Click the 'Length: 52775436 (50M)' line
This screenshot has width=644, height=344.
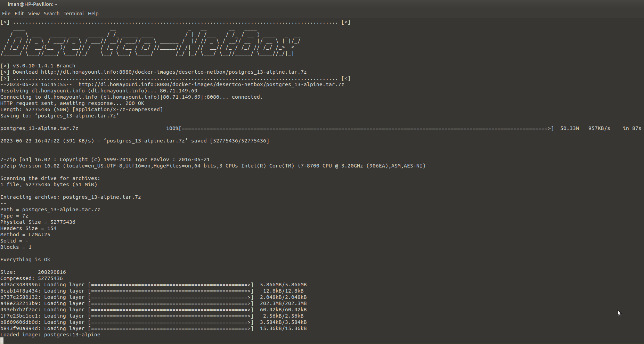(82, 109)
